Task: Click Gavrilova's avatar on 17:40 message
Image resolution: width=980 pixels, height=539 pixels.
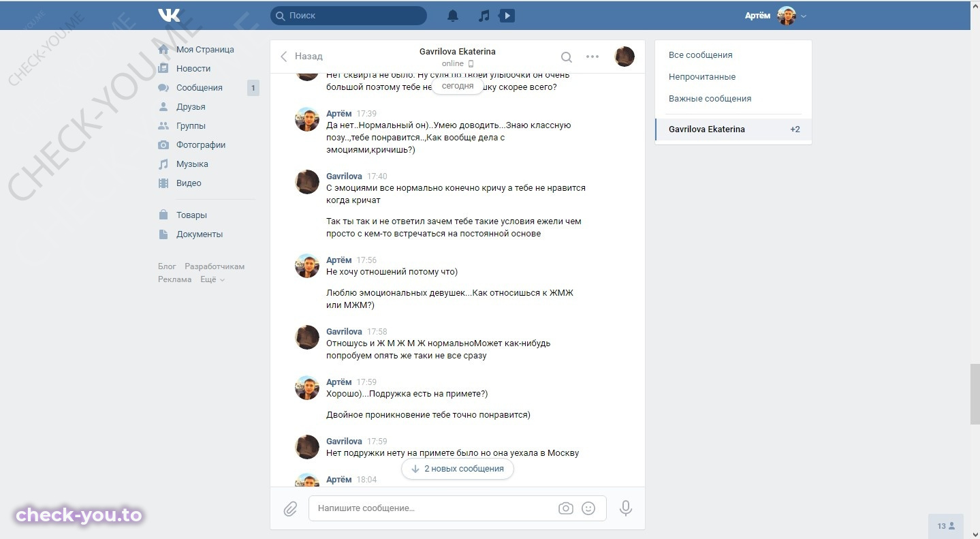Action: pos(307,182)
